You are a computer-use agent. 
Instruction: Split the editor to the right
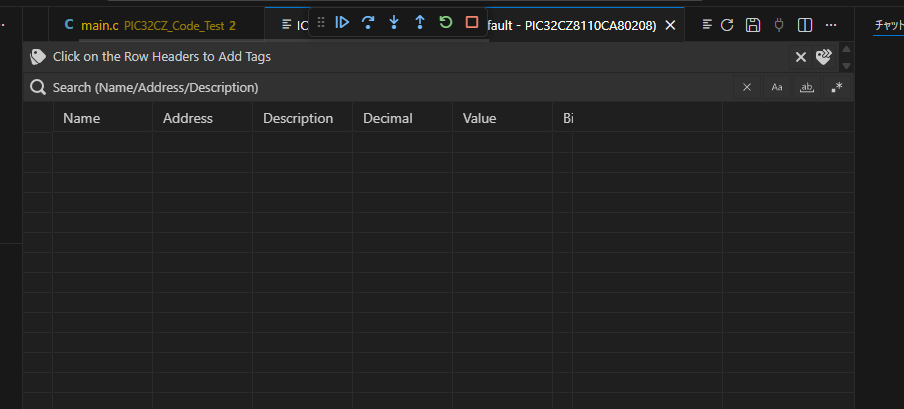[805, 24]
